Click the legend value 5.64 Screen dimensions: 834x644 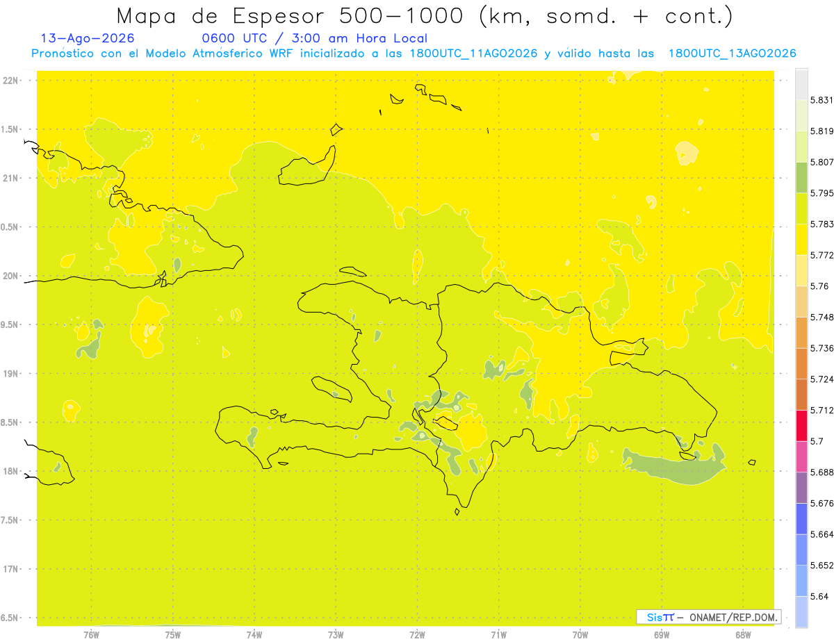pos(819,596)
